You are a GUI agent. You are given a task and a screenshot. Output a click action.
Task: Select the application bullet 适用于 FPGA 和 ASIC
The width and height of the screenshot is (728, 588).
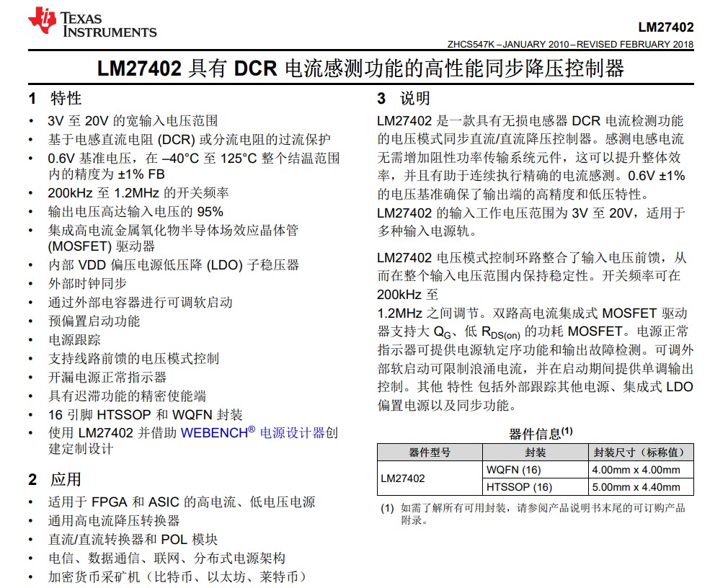(182, 502)
